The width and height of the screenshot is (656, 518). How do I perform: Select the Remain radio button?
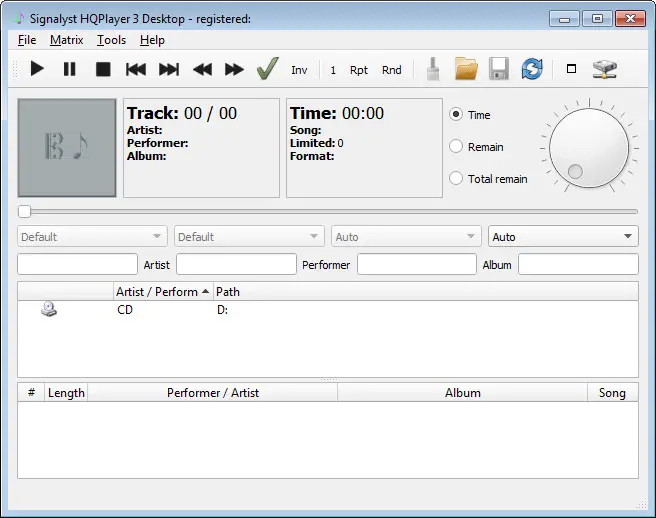tap(456, 146)
